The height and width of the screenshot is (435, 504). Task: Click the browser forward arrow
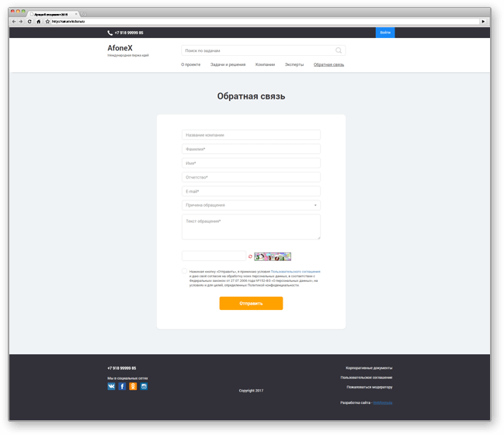pyautogui.click(x=21, y=22)
